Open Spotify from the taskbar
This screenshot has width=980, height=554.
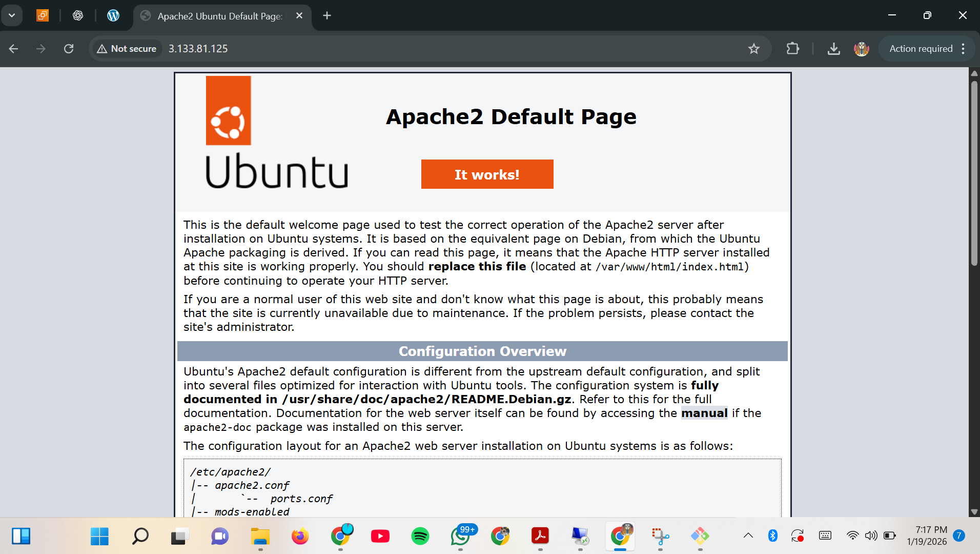coord(420,536)
